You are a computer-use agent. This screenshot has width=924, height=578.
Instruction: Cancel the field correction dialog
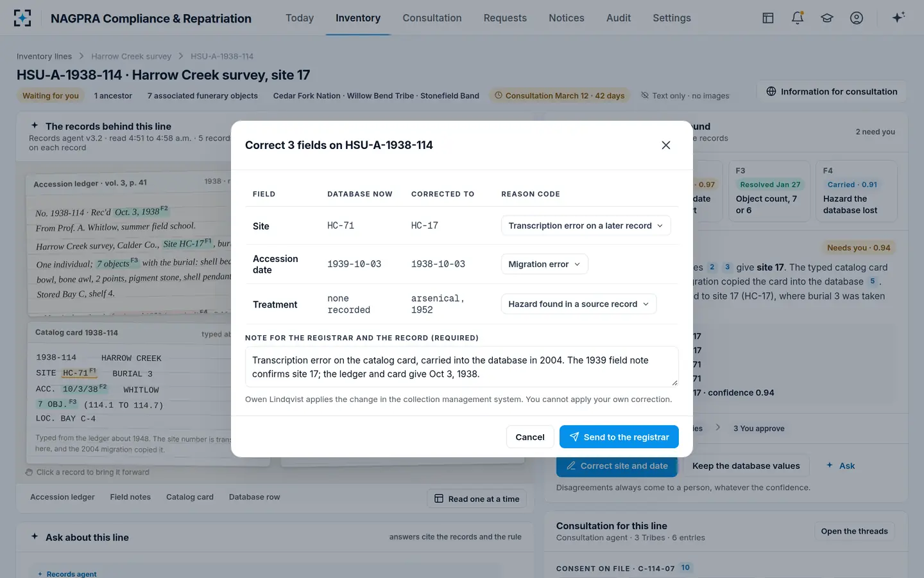click(x=530, y=437)
